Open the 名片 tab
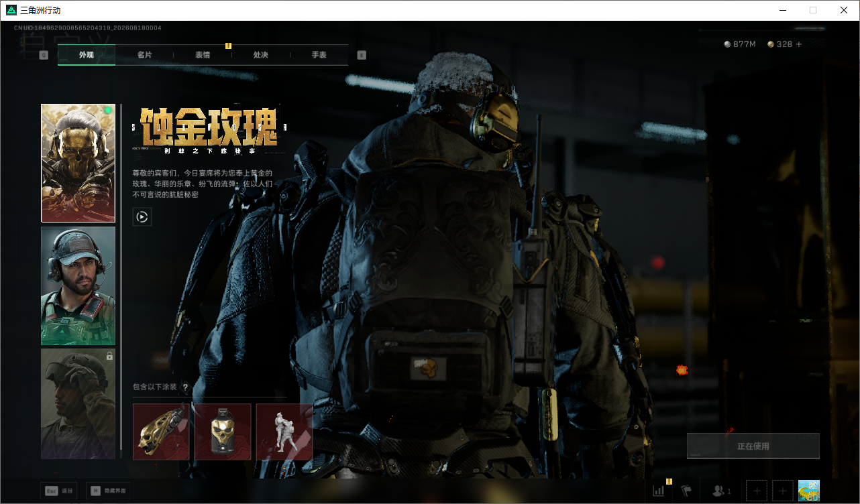This screenshot has height=504, width=860. pyautogui.click(x=144, y=55)
